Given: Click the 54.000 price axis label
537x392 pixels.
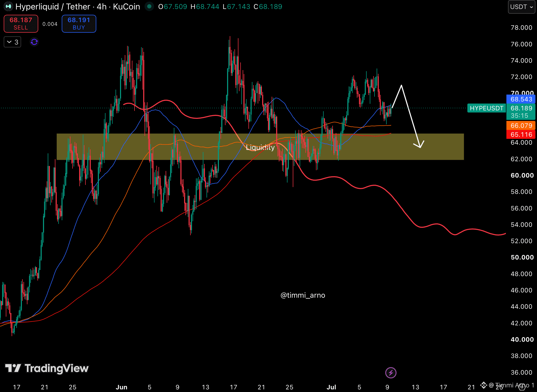Looking at the screenshot, I should click(x=521, y=224).
